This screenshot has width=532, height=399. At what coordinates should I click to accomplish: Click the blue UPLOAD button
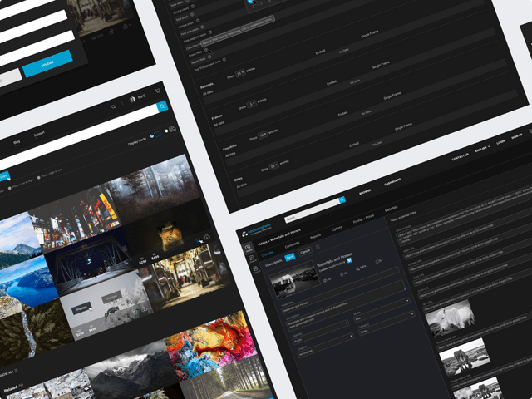click(47, 63)
